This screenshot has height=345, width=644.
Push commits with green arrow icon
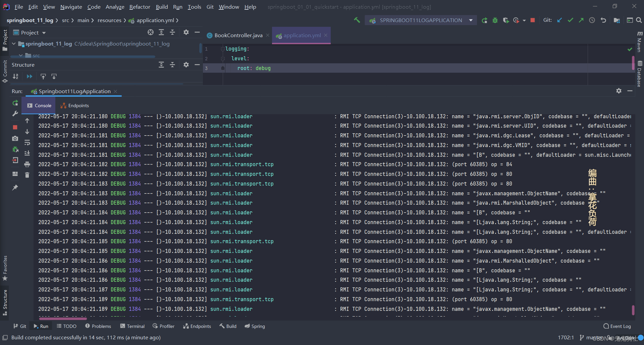tap(581, 20)
